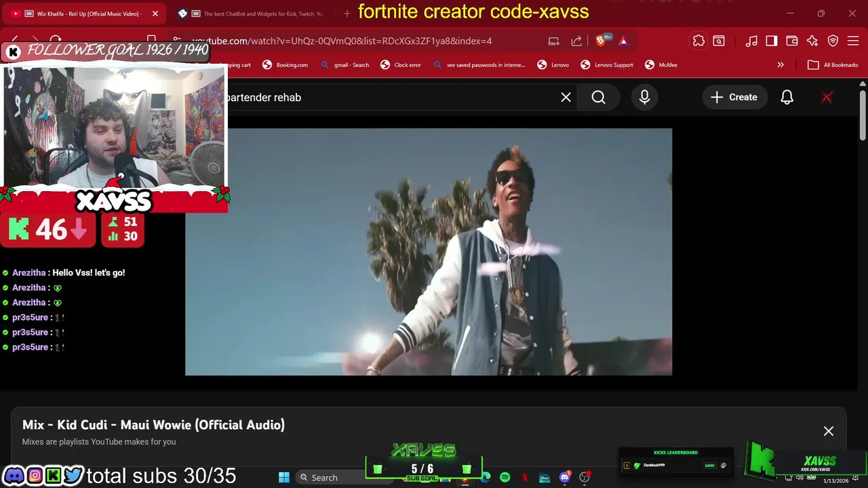Open gmail - Search bookmark
The height and width of the screenshot is (488, 868).
pos(344,65)
